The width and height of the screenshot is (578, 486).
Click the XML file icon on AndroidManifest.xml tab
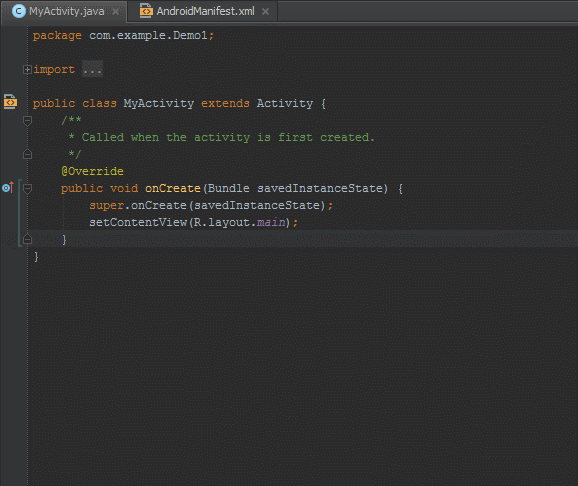[x=146, y=11]
